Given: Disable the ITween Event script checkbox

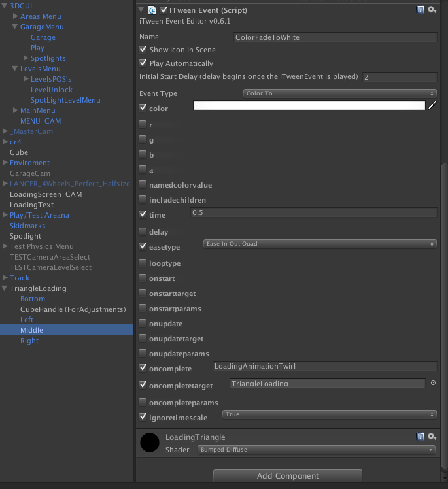Looking at the screenshot, I should click(164, 10).
